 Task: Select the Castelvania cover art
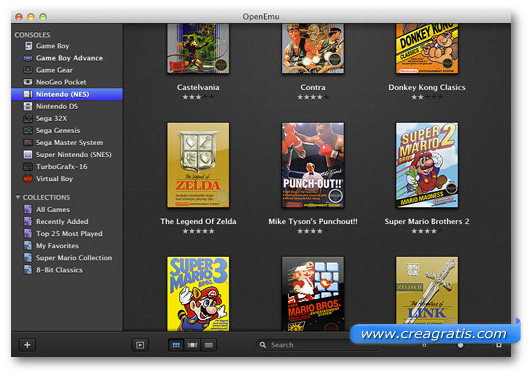198,48
